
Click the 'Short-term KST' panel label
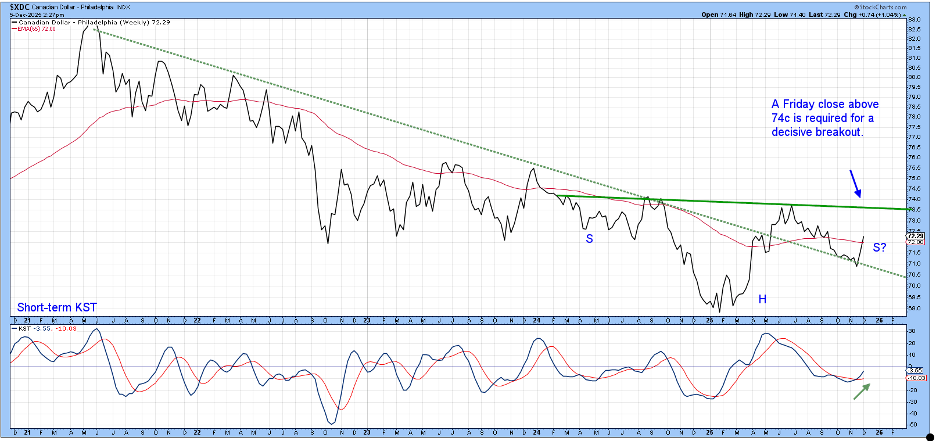tap(56, 308)
